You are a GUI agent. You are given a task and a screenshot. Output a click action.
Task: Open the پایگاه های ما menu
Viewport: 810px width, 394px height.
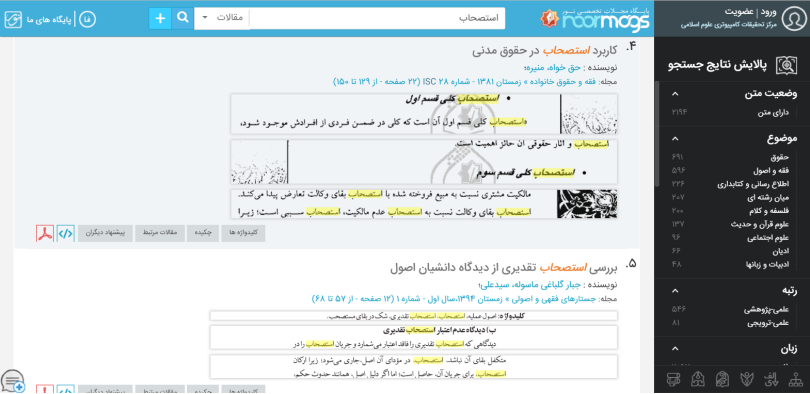click(49, 19)
